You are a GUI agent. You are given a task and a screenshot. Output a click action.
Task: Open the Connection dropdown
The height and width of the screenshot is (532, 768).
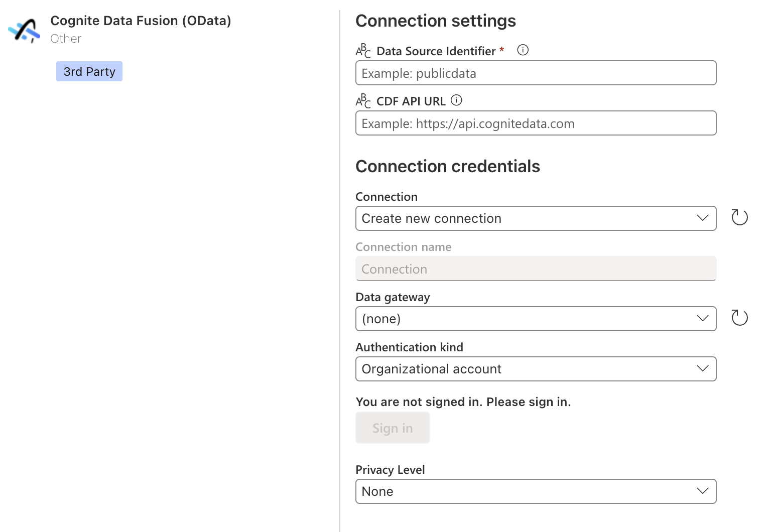pyautogui.click(x=702, y=218)
